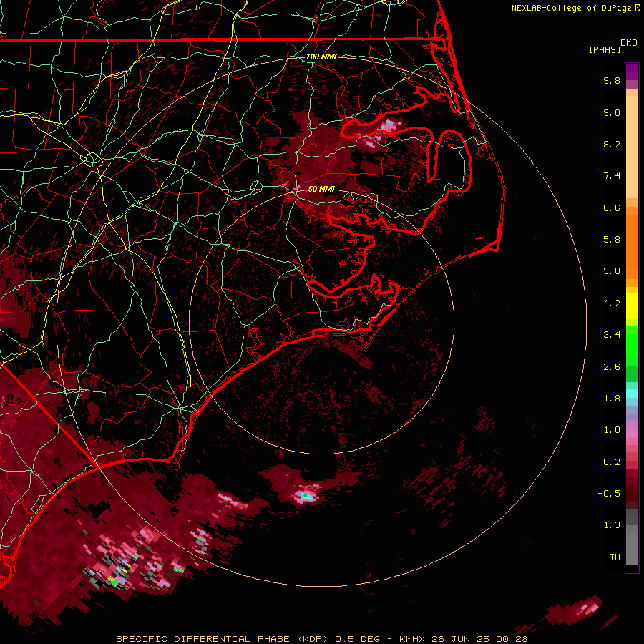
Task: Click the 9.8 scale value
Action: point(612,80)
